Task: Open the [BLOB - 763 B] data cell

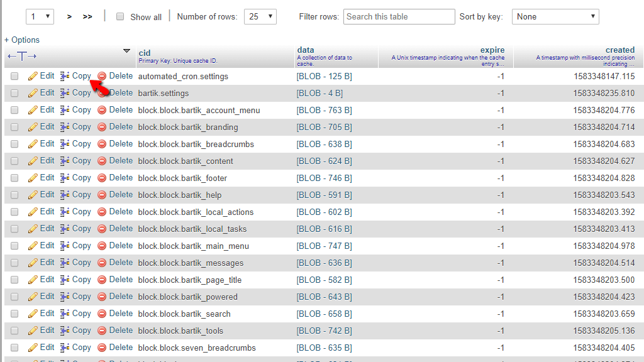Action: coord(325,111)
